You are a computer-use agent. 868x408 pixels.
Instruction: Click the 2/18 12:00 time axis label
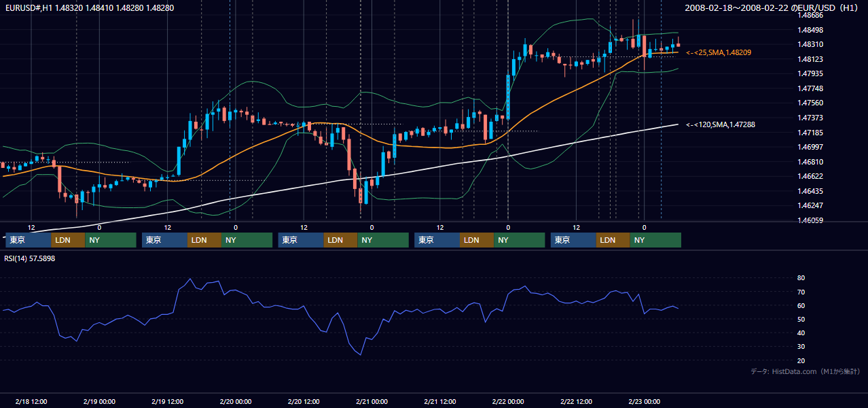[x=31, y=401]
